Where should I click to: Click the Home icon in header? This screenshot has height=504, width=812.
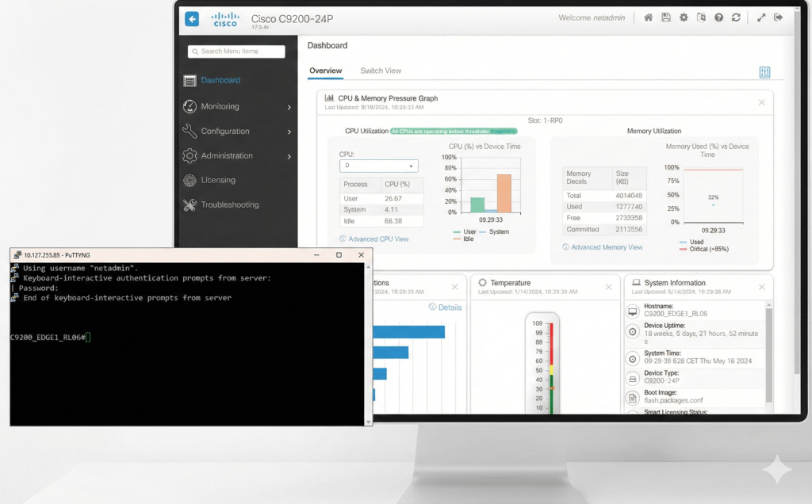coord(648,17)
